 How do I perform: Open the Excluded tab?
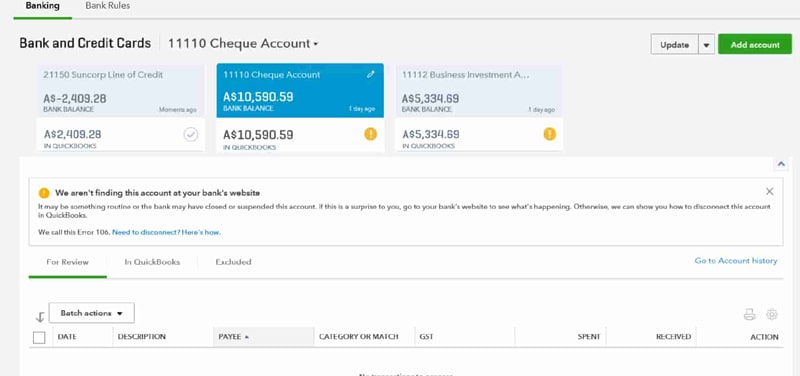[x=233, y=262]
